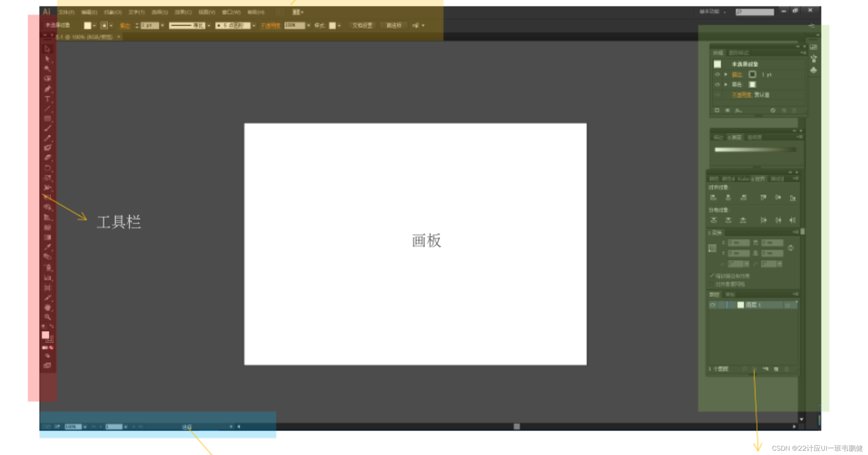Click horizontal align left icon in Align panel

coord(713,197)
